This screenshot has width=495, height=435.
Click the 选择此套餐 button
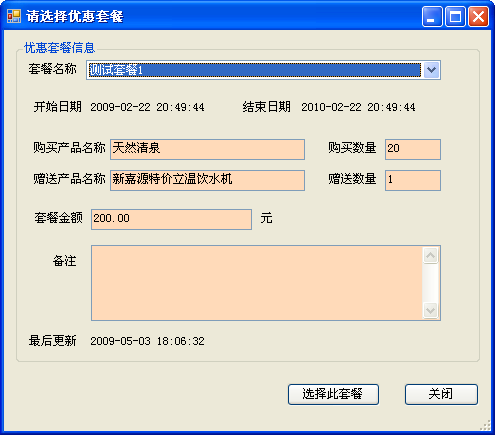[x=333, y=394]
